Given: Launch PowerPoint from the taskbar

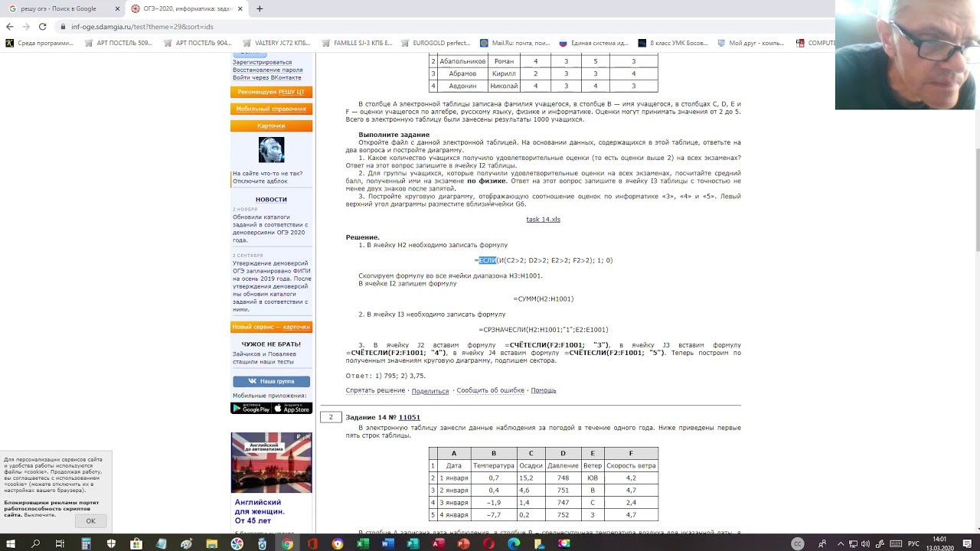Looking at the screenshot, I should click(x=463, y=543).
